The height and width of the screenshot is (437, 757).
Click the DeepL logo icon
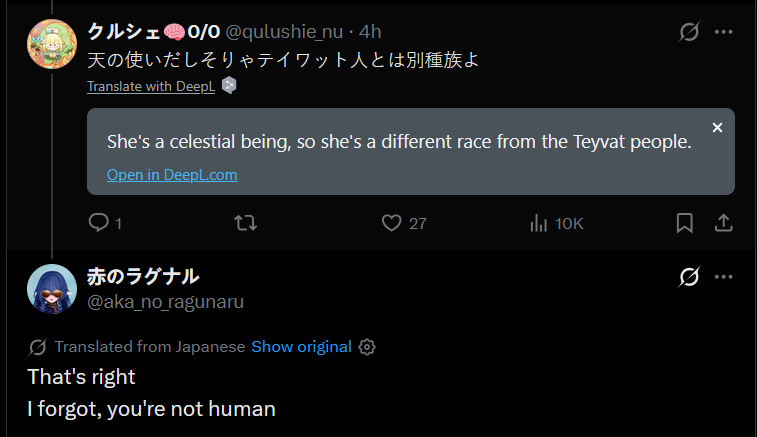229,86
